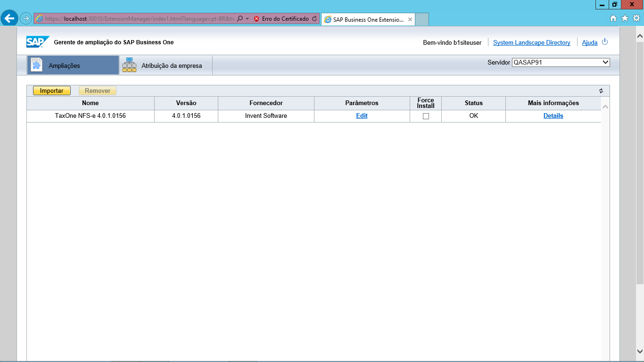Click the Fornecedor column header
This screenshot has height=362, width=644.
[x=266, y=103]
